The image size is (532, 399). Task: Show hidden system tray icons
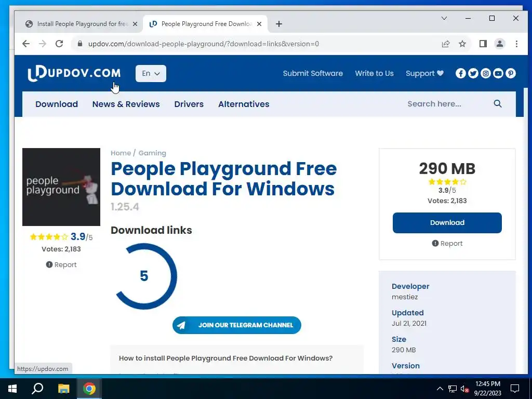(440, 389)
